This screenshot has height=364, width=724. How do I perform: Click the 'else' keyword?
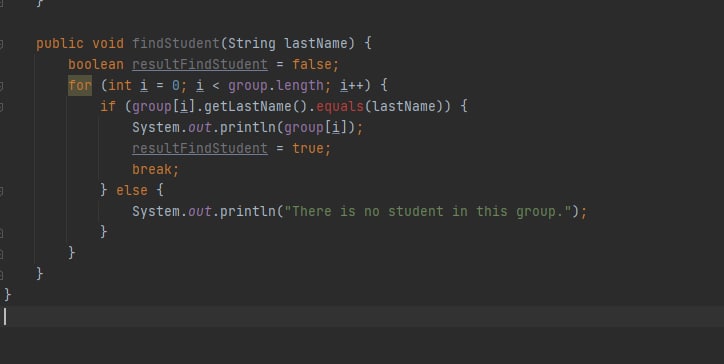(x=132, y=190)
